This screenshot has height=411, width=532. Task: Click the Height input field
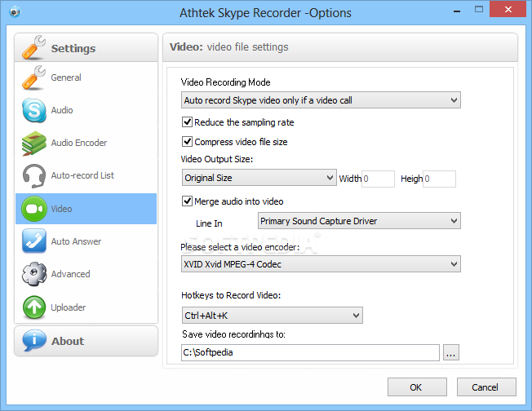(439, 179)
